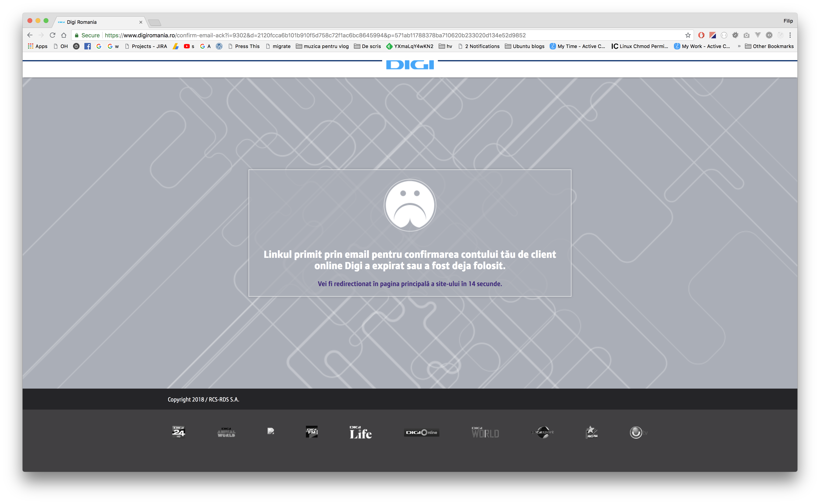Open the Other Bookmarks folder
820x504 pixels.
pos(769,46)
